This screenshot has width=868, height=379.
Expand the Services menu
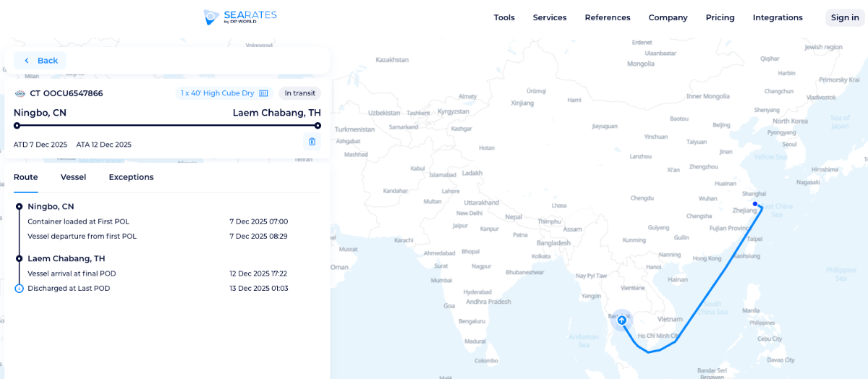(x=550, y=17)
